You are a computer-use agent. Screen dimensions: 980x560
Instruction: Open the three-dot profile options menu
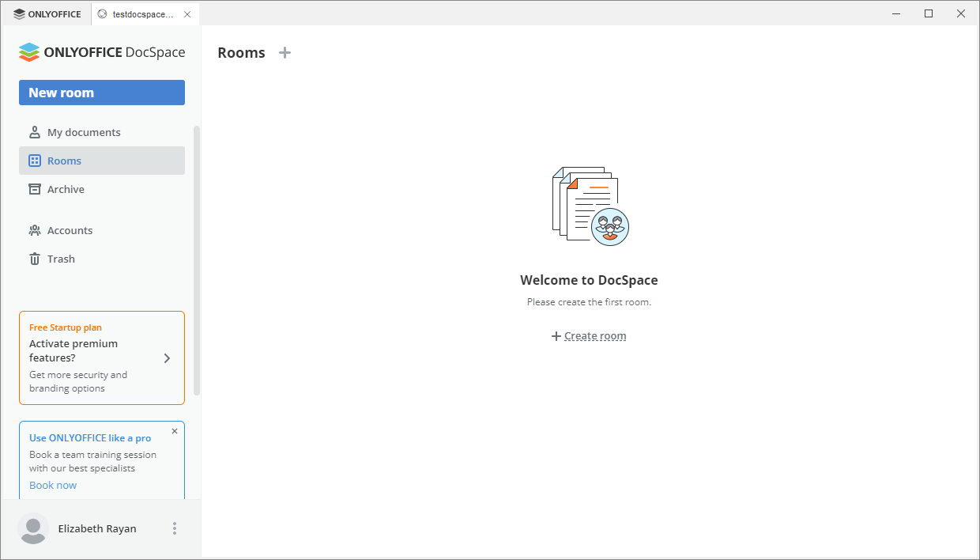pyautogui.click(x=175, y=528)
